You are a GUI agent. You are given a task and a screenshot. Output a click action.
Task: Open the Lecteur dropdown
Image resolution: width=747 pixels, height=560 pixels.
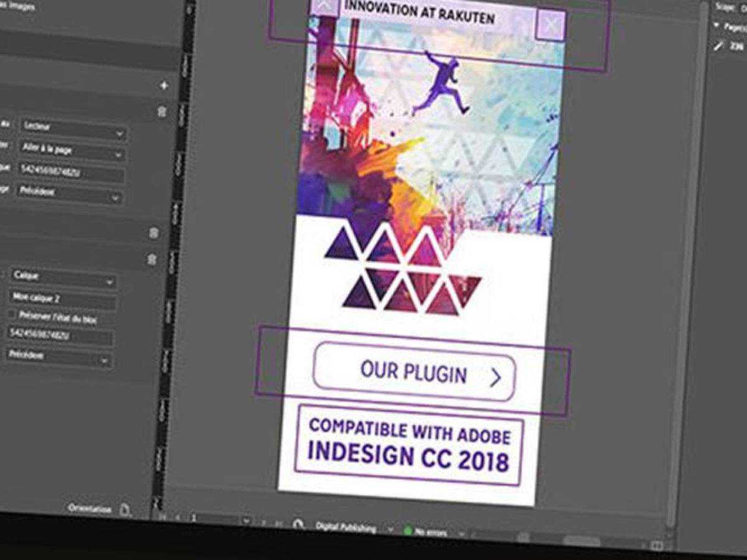(73, 129)
